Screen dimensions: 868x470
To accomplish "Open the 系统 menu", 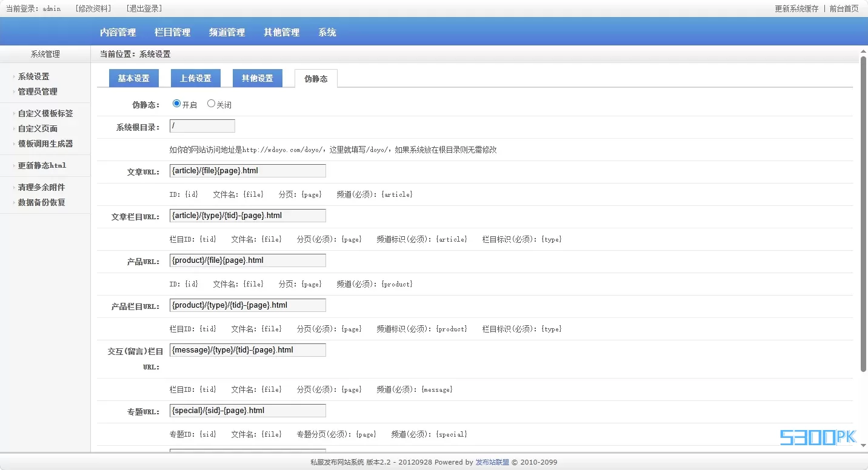I will coord(327,32).
